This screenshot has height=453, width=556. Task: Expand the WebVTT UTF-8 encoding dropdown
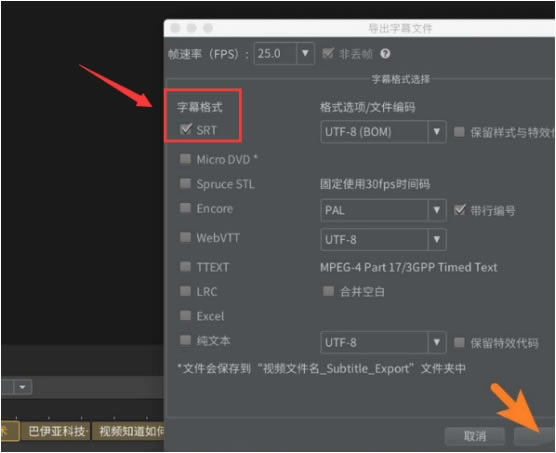coord(437,240)
